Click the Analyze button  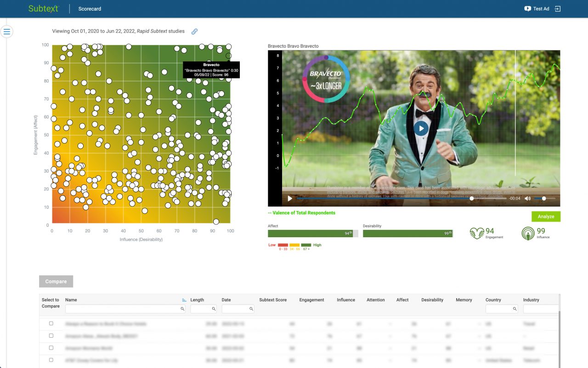[546, 216]
